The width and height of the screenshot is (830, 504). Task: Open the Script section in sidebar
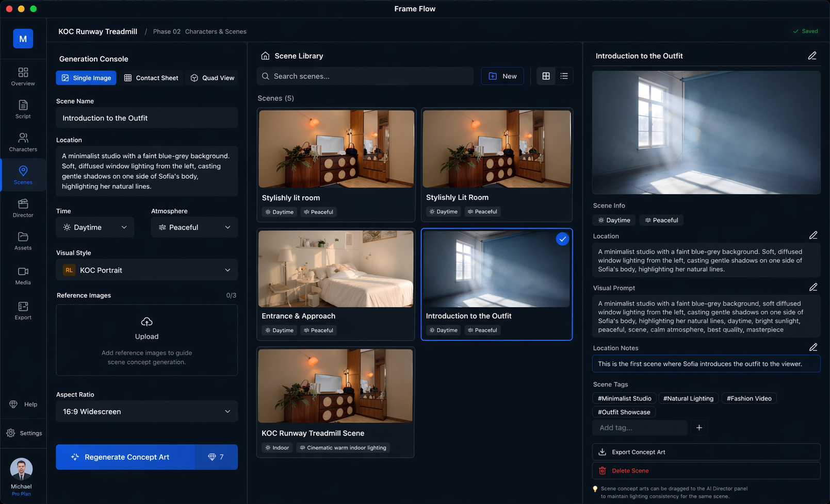tap(23, 109)
